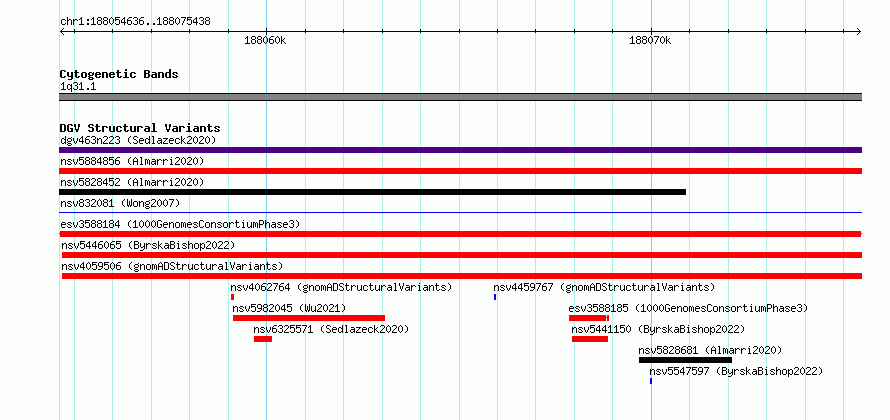Select the nsv6325571 short red bar
Viewport: 890px width, 420px height.
(x=263, y=339)
